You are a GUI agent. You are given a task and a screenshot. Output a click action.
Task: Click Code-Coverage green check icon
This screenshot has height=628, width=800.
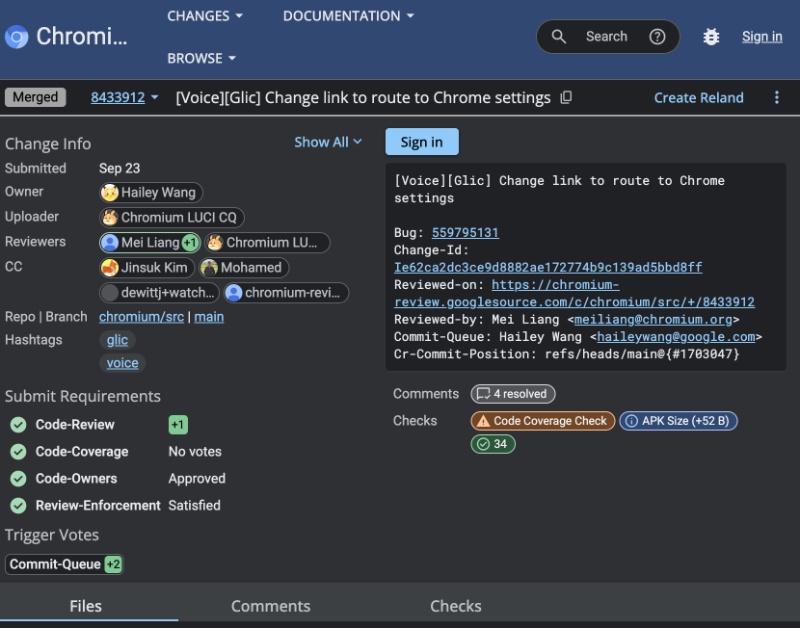[x=18, y=451]
